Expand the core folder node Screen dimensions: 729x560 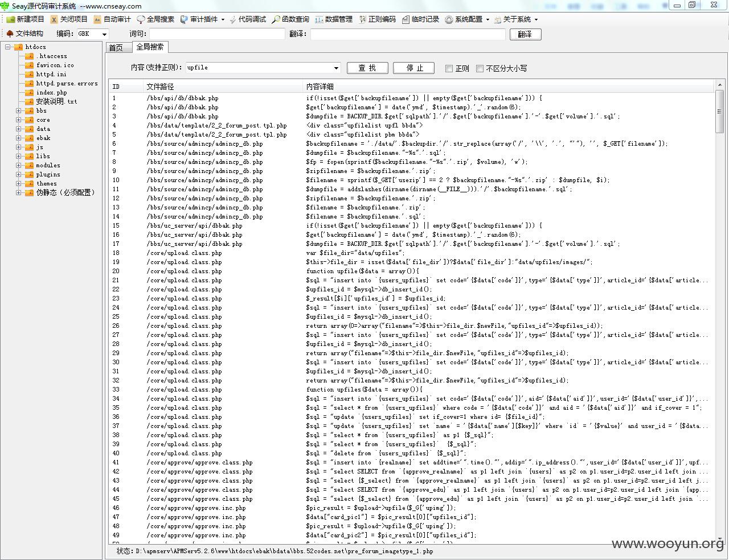click(18, 120)
